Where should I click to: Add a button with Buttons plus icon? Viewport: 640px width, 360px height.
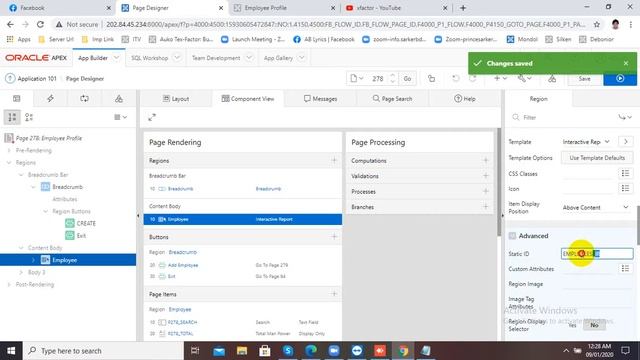pyautogui.click(x=334, y=237)
